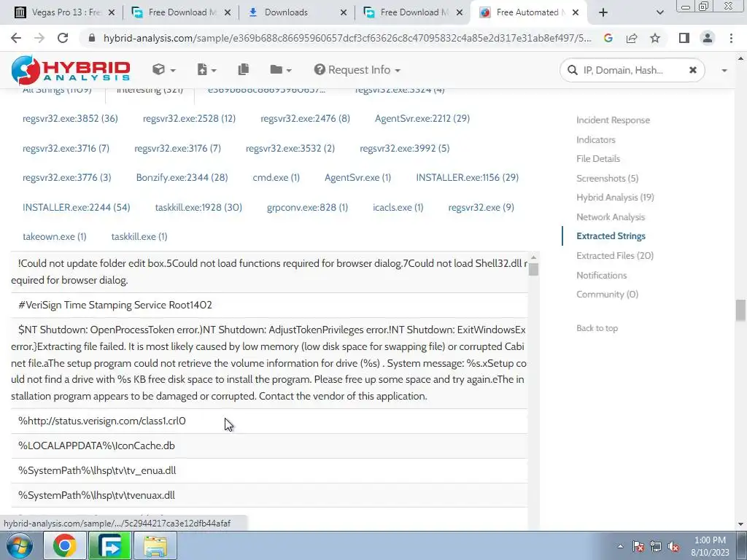Jump to Extracted Files (20) section
This screenshot has width=747, height=560.
615,256
